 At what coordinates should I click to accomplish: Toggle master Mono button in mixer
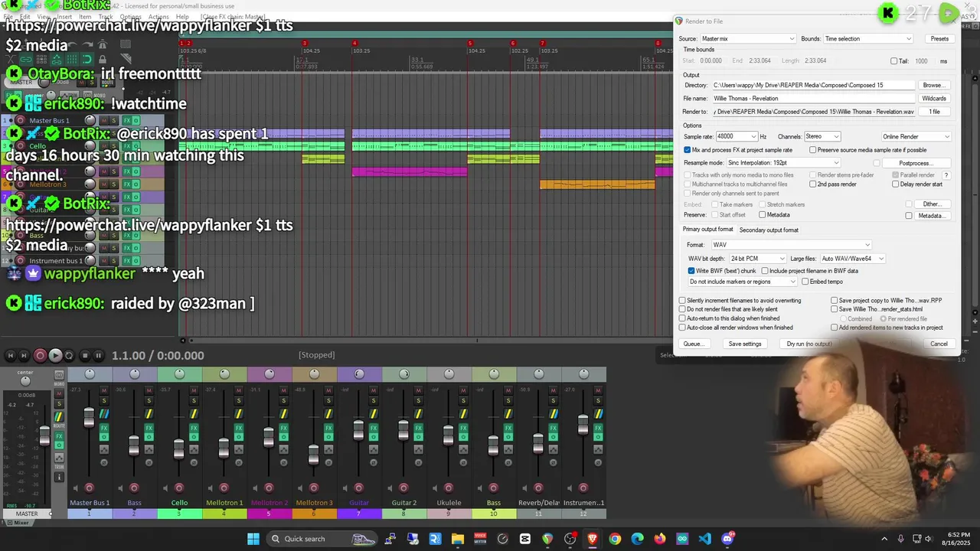(x=59, y=375)
